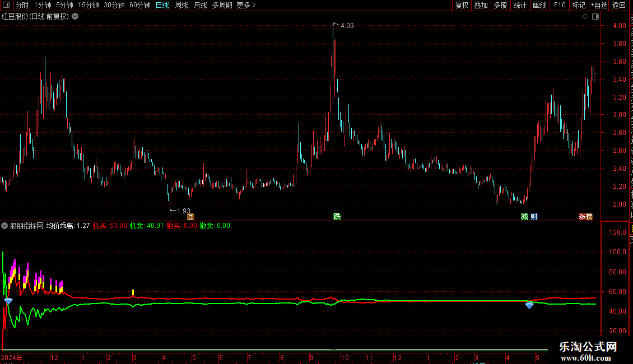
Task: Click the panel layout icon at top-left
Action: (x=6, y=5)
